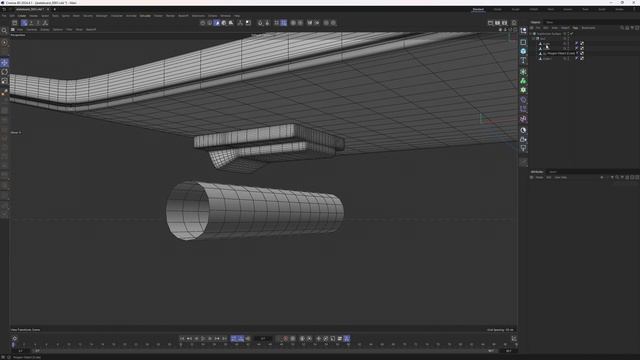Click the timeline frame ruler
Screen dimensions: 640x360
coord(264,345)
